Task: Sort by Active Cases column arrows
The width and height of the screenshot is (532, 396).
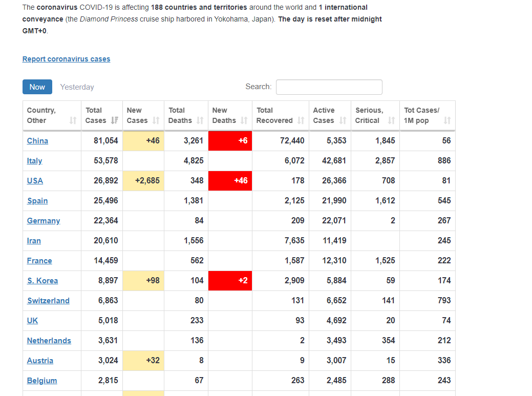Action: pyautogui.click(x=343, y=120)
